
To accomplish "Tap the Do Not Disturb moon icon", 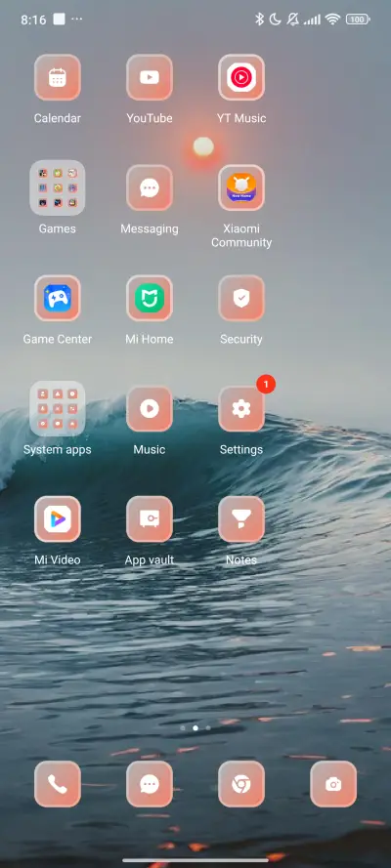I will [276, 20].
